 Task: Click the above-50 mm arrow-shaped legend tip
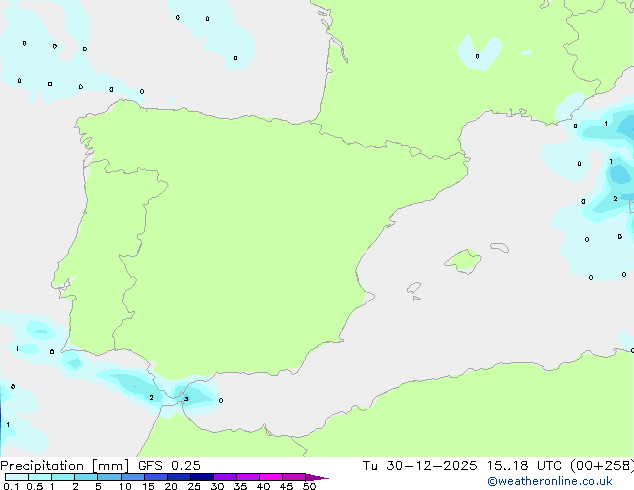coord(316,477)
